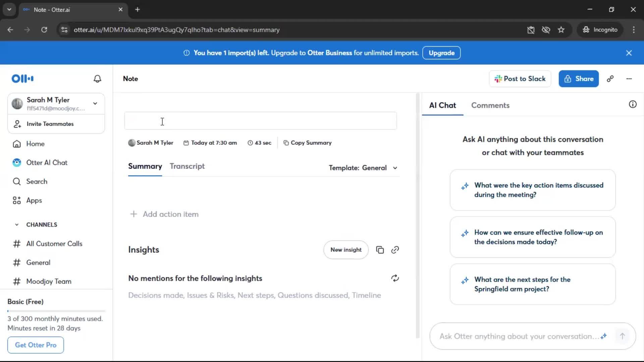Open Otter AI Chat from sidebar
Viewport: 644px width, 362px height.
(x=47, y=163)
